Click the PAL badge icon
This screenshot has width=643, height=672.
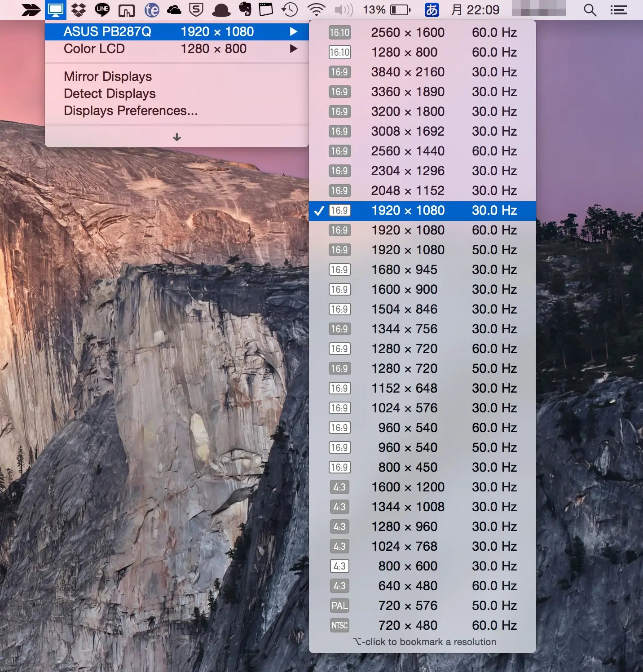pos(339,606)
